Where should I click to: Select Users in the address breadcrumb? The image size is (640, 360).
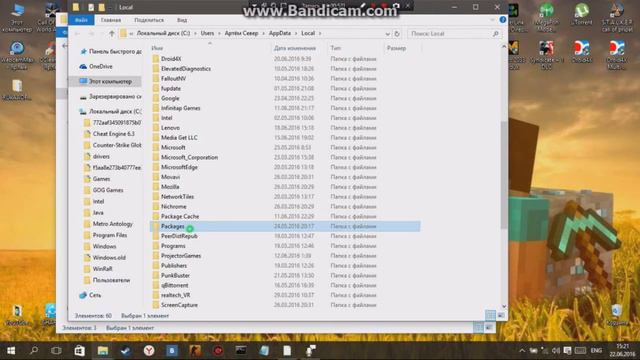pos(207,33)
